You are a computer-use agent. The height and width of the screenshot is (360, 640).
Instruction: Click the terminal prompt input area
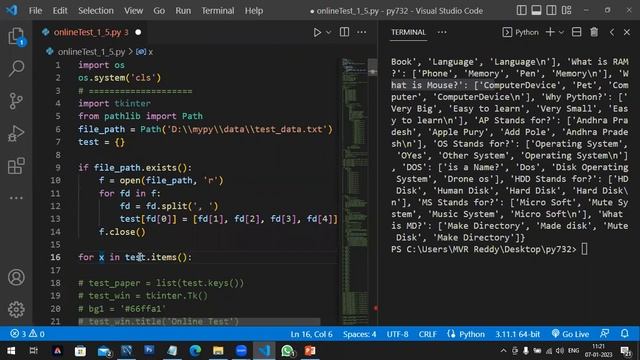(x=584, y=249)
